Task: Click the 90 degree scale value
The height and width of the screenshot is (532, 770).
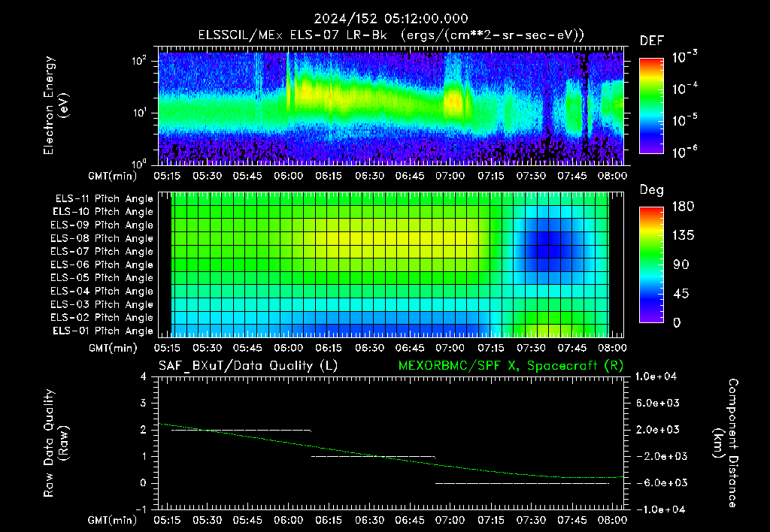Action: (681, 264)
